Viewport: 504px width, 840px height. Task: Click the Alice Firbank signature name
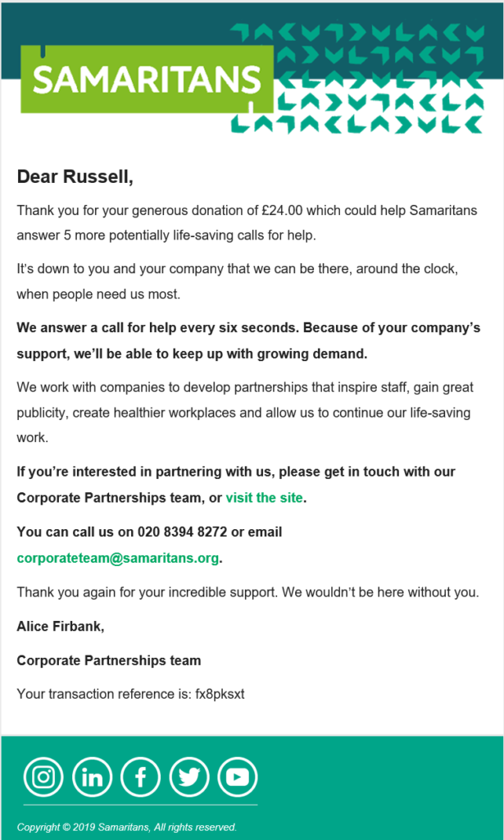tap(61, 627)
